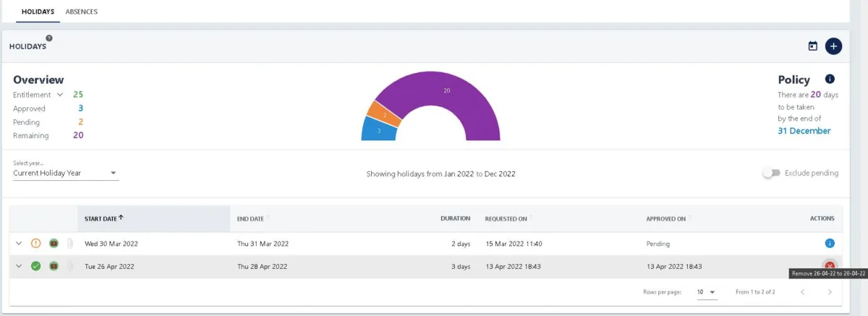The height and width of the screenshot is (316, 868).
Task: Open help icon beside the Holidays title
Action: tap(49, 38)
